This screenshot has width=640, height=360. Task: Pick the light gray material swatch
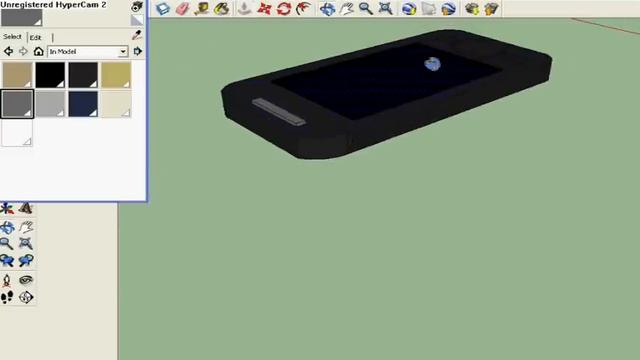[50, 104]
